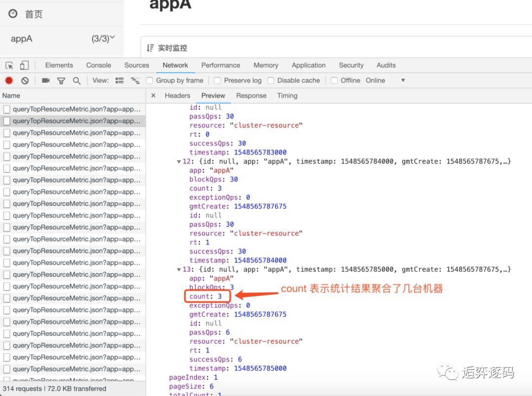This screenshot has width=532, height=396.
Task: Click item 13 successQps: 6 line
Action: click(x=216, y=360)
